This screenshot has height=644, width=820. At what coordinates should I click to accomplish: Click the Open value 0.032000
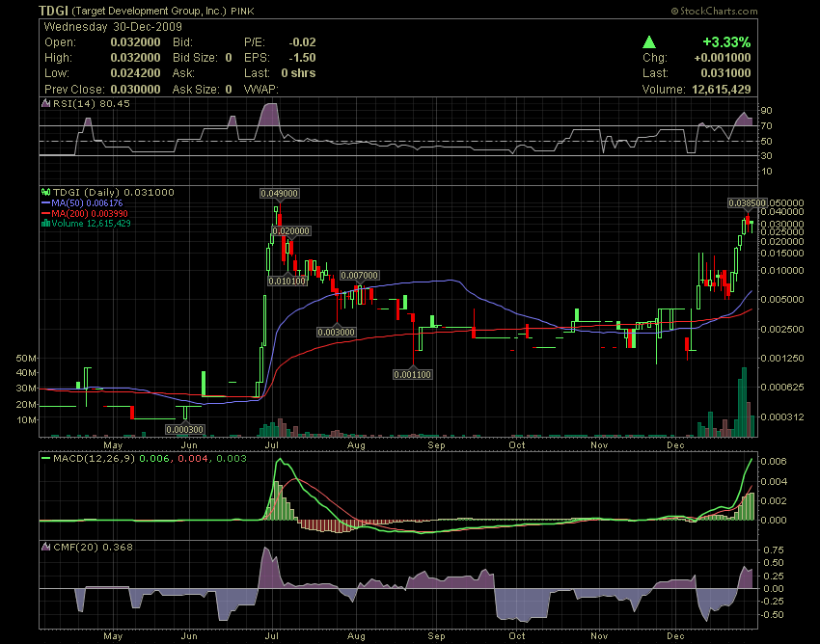pos(135,42)
